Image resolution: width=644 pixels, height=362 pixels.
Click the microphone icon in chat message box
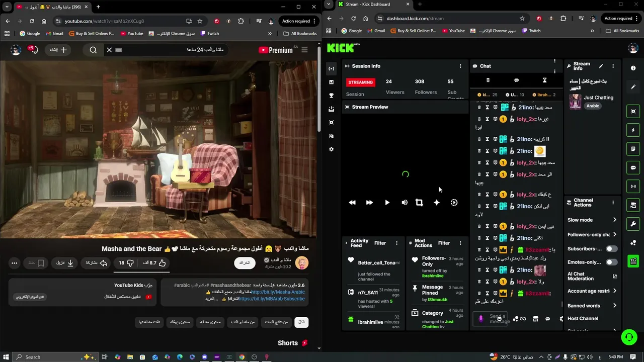point(481,319)
